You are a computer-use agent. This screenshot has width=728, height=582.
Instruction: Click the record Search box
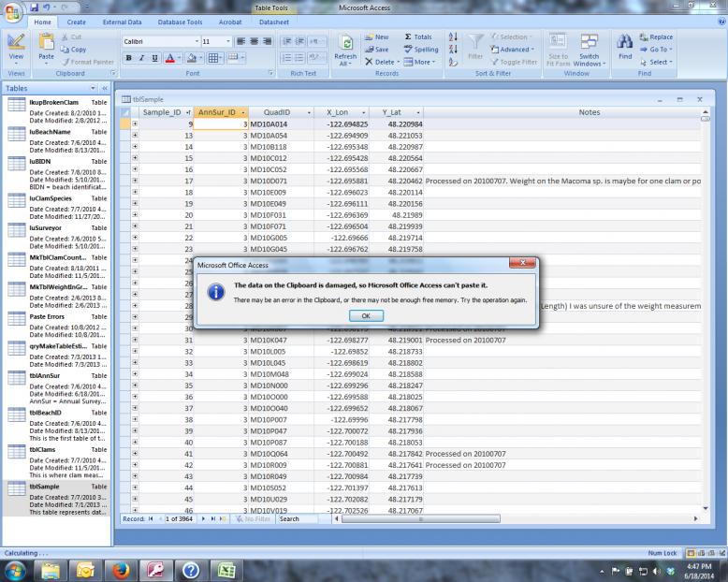298,519
